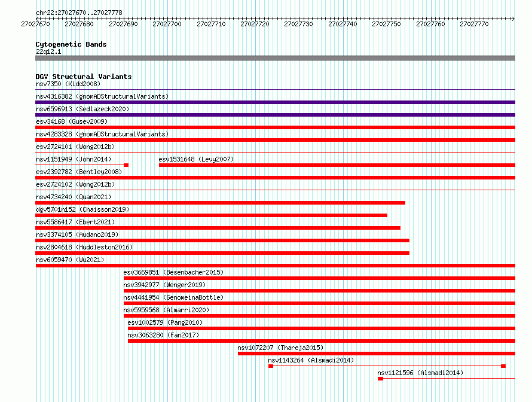The image size is (532, 402).
Task: Click the 22q12.1 band label
Action: (48, 51)
